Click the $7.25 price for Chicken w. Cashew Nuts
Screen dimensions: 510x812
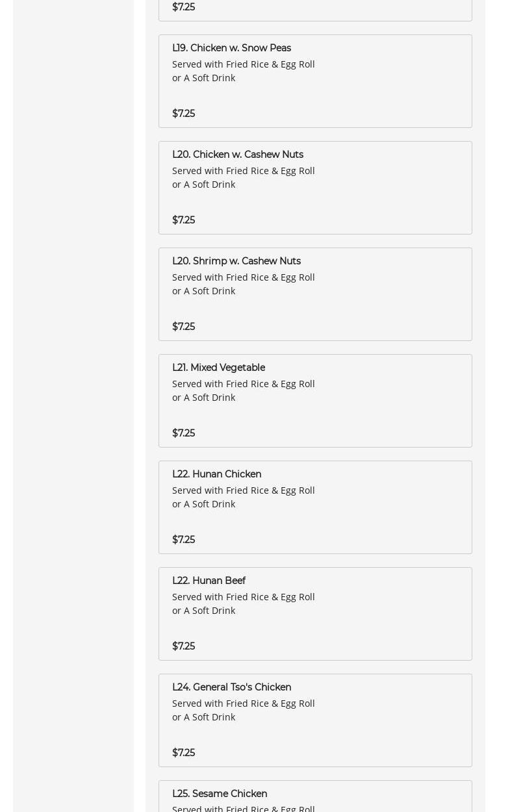click(x=183, y=220)
